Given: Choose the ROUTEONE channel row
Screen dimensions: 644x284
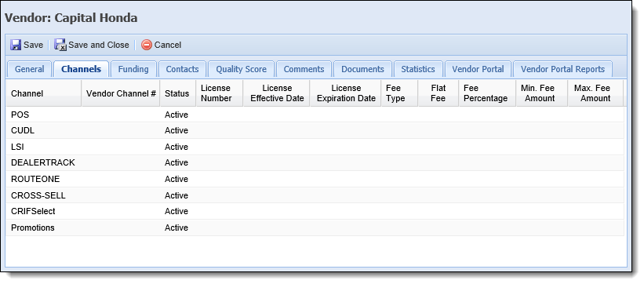Looking at the screenshot, I should [315, 179].
